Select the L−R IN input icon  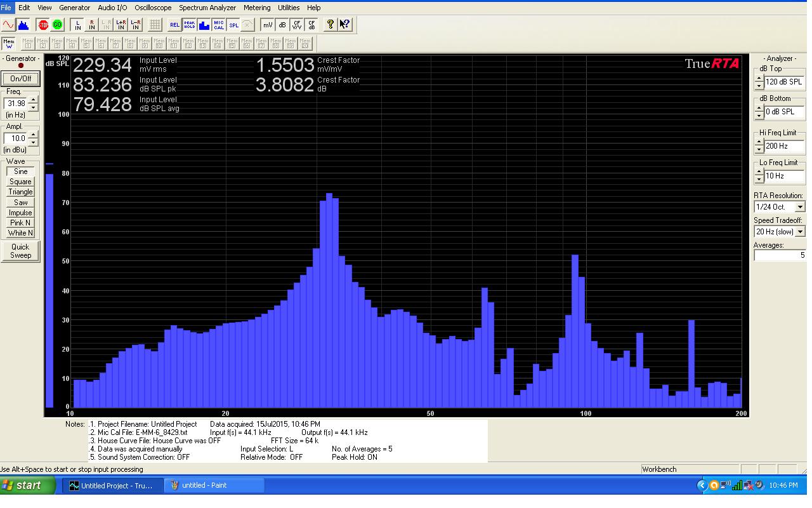[136, 25]
